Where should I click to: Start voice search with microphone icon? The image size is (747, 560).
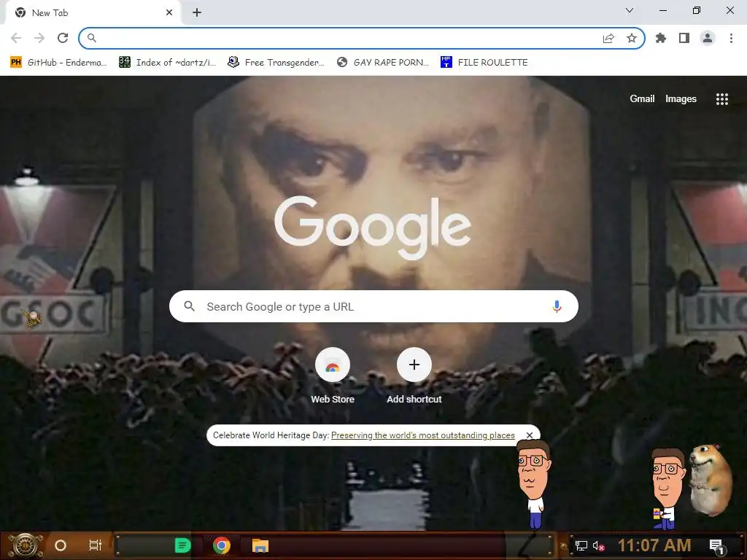(x=557, y=306)
